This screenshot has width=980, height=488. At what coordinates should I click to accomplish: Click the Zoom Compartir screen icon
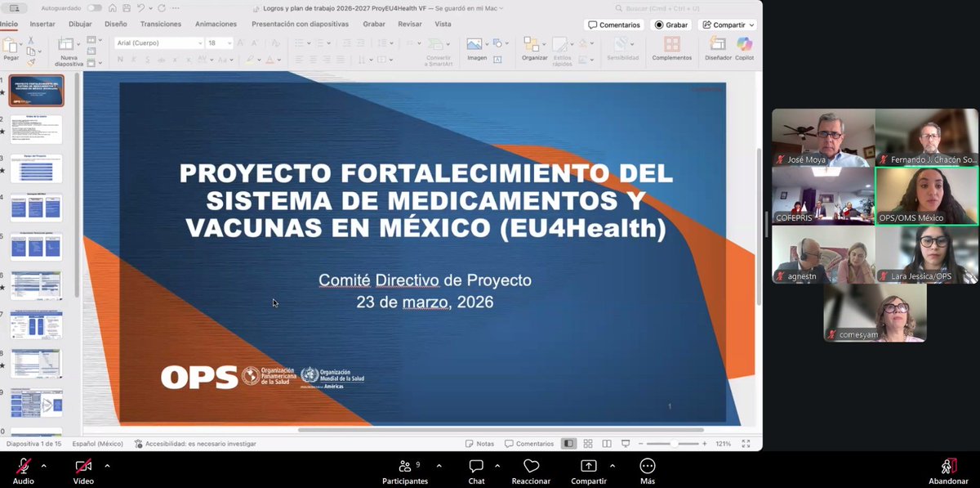coord(588,466)
